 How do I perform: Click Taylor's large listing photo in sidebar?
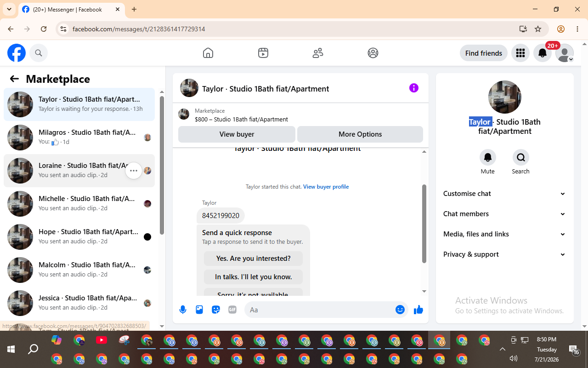505,97
